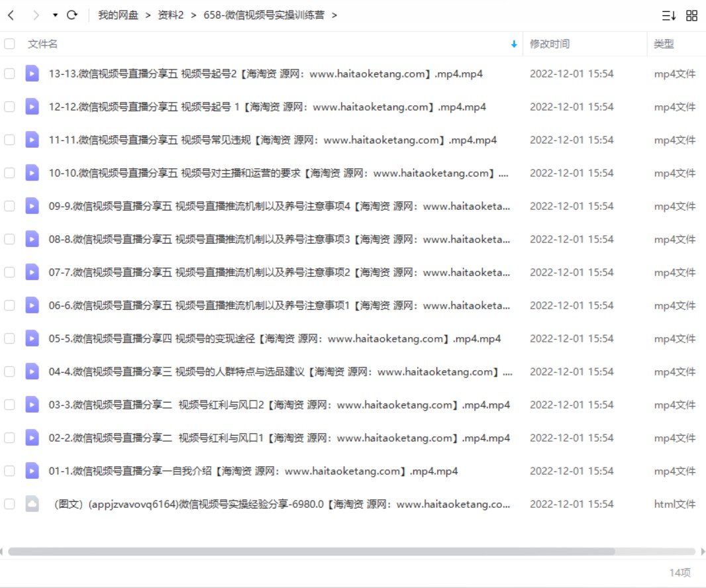Sort by 文件名 column header
Screen dimensions: 706x588
click(42, 44)
